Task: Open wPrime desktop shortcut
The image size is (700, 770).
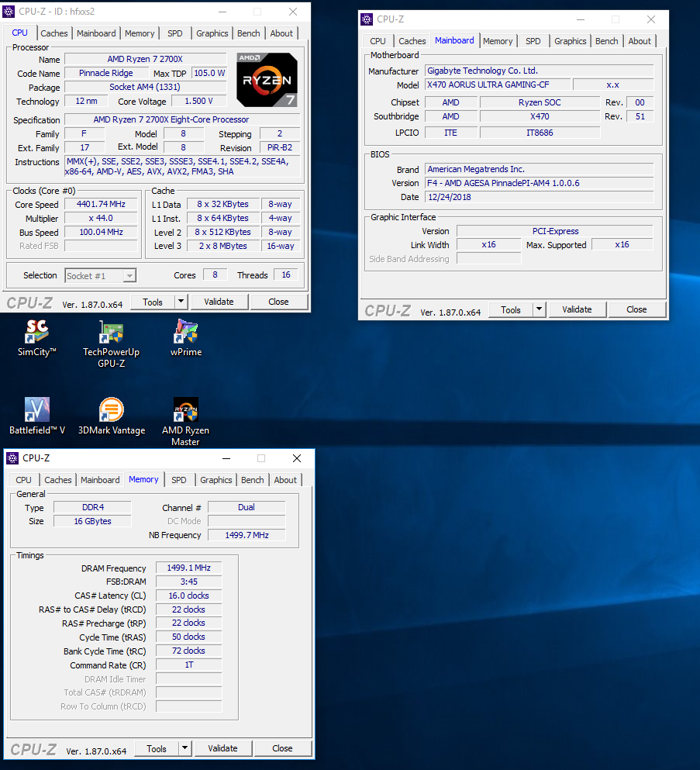Action: (185, 337)
